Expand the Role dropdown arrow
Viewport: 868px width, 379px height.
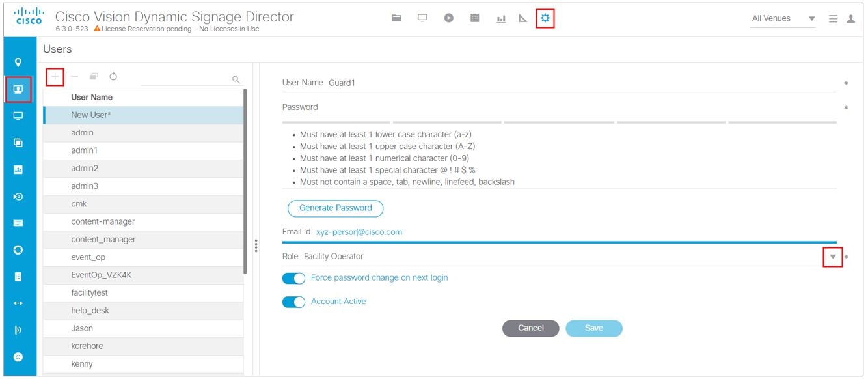point(832,257)
